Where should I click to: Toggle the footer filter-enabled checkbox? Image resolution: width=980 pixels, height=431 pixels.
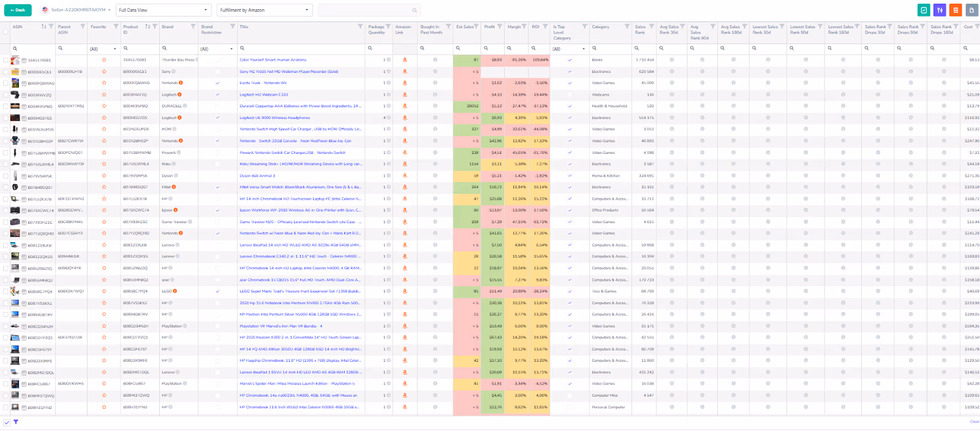click(6, 422)
